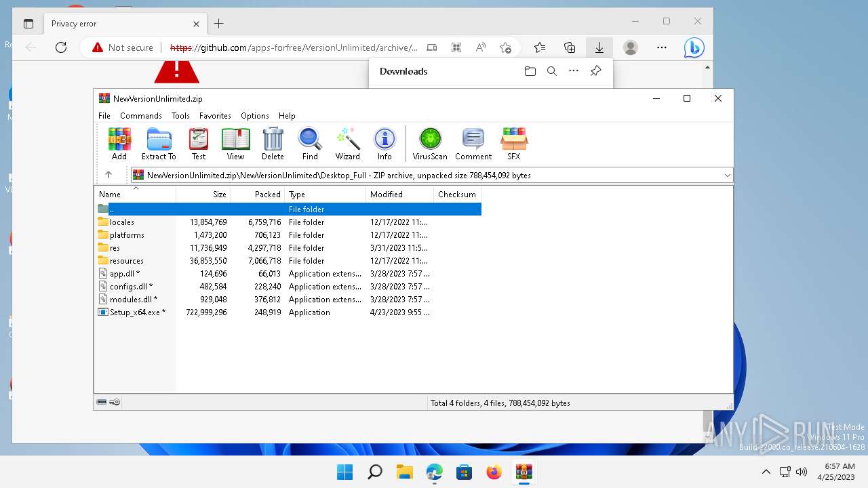Click the Delete trash icon

click(x=273, y=144)
